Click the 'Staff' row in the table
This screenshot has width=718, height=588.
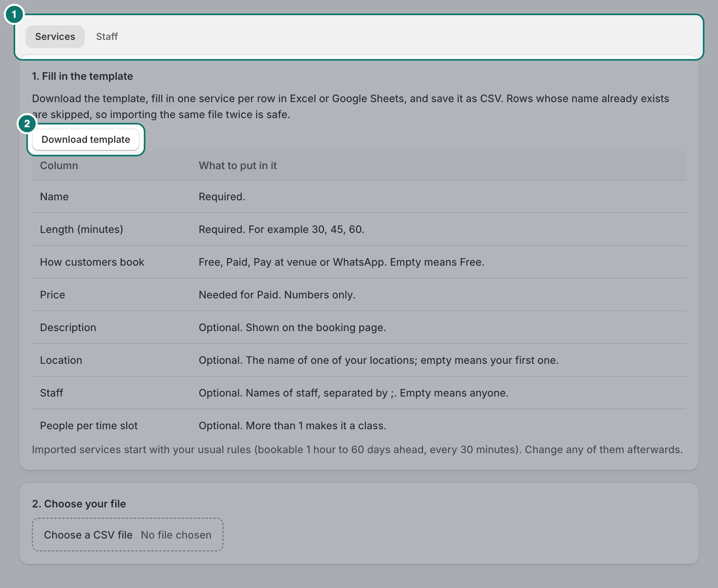click(x=359, y=393)
